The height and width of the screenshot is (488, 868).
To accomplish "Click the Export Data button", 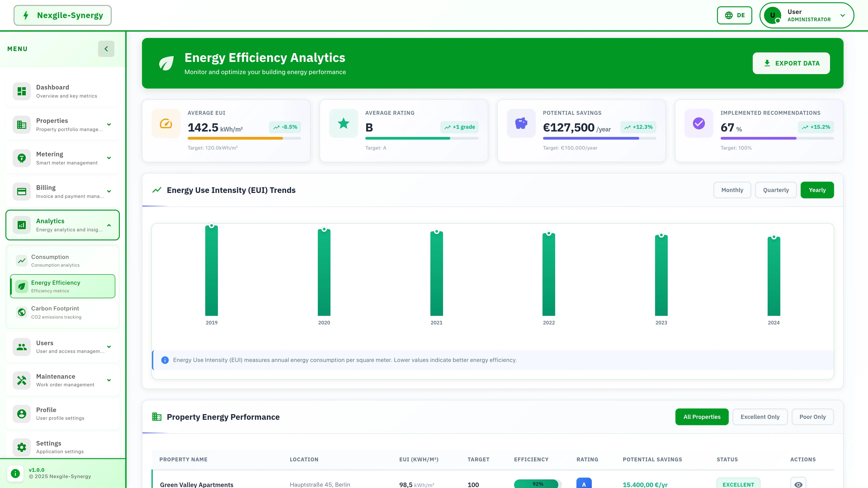I will (x=792, y=63).
